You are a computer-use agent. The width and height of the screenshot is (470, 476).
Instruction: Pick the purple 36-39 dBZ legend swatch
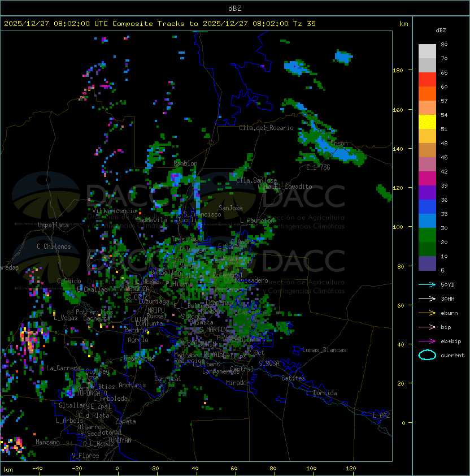pos(427,192)
